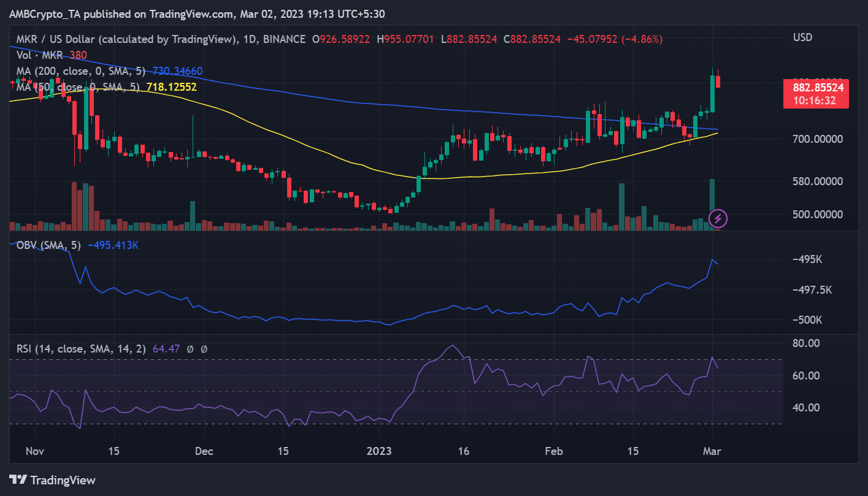
Task: Select the red current price label 882.85524
Action: point(815,88)
